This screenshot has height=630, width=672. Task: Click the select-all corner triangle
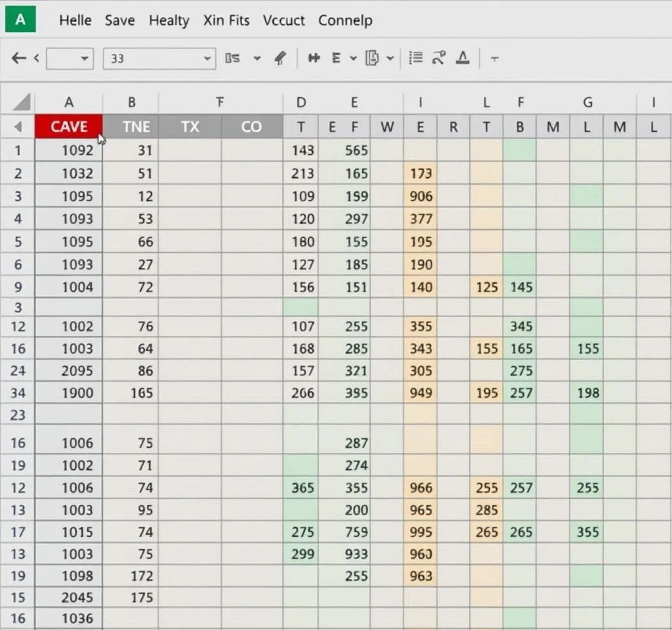[x=22, y=102]
